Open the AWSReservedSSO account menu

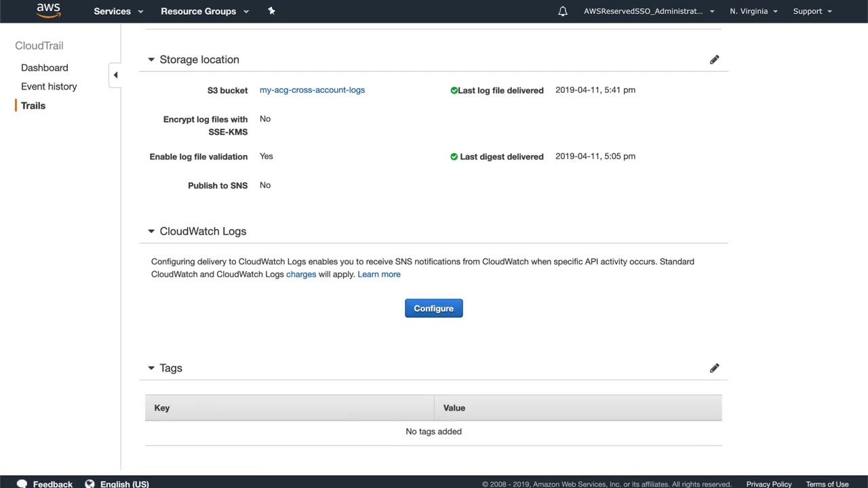[x=648, y=12]
